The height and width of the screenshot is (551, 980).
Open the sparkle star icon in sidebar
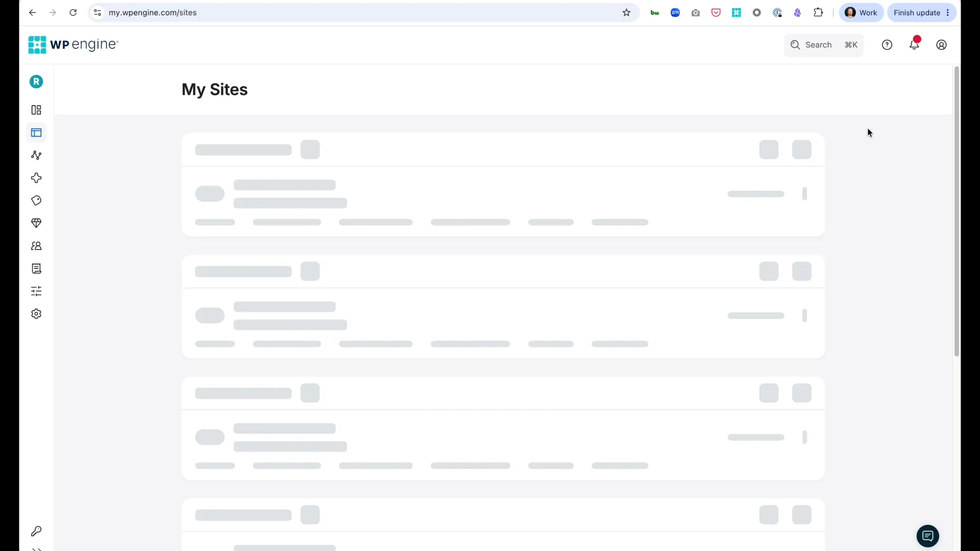coord(36,178)
